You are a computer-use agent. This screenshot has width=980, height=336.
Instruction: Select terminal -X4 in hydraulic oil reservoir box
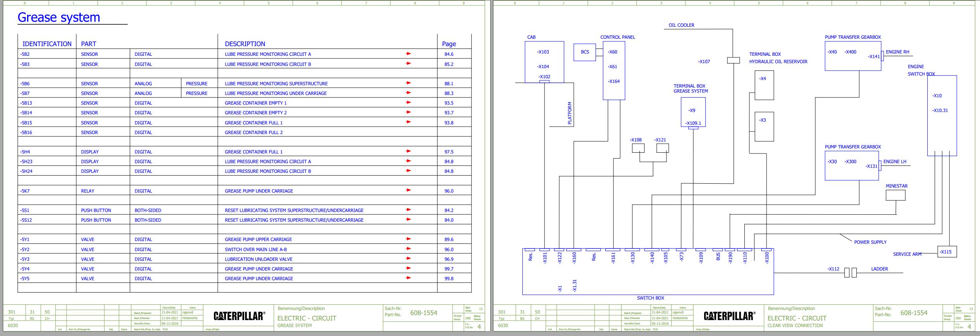coord(763,79)
